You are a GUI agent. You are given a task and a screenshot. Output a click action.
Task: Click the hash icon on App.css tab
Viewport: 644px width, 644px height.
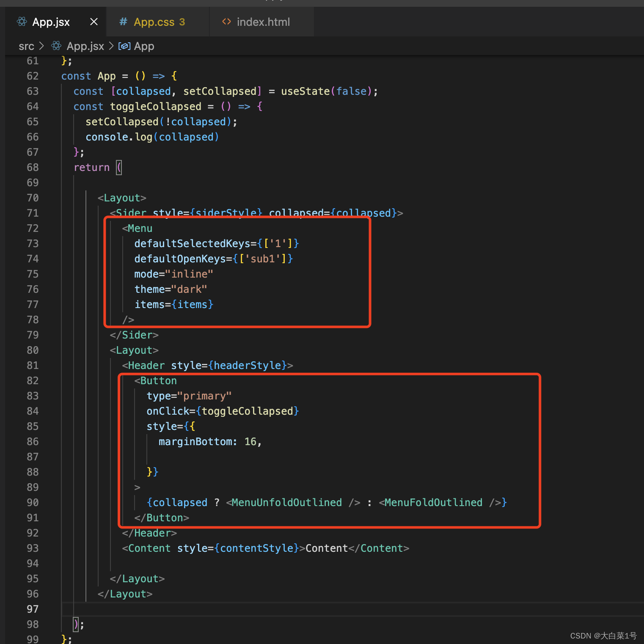click(123, 22)
